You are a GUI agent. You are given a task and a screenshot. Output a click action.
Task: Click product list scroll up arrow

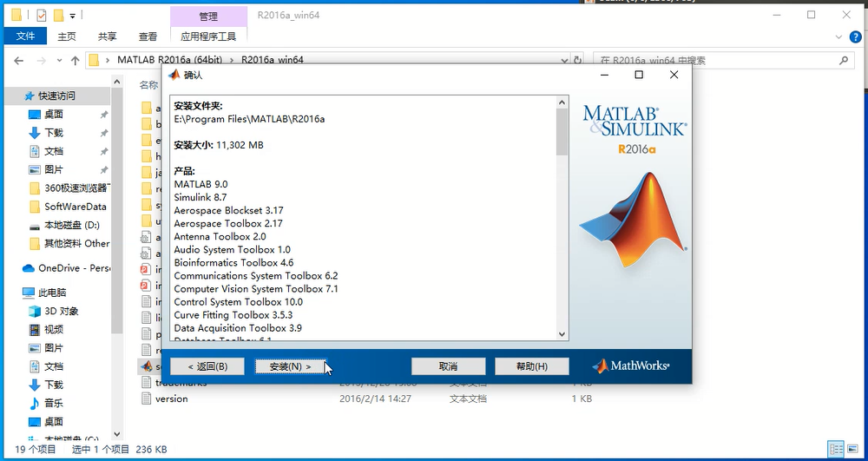click(x=562, y=103)
